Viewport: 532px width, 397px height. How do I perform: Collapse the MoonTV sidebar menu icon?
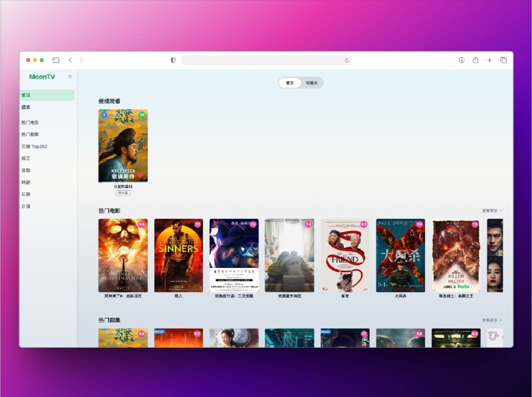pos(70,77)
